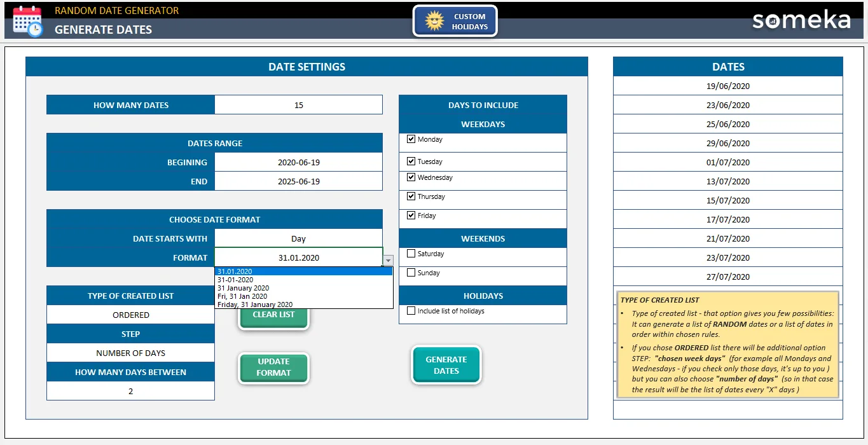Open the Date Starts With cell showing Day
The width and height of the screenshot is (868, 445).
click(298, 238)
